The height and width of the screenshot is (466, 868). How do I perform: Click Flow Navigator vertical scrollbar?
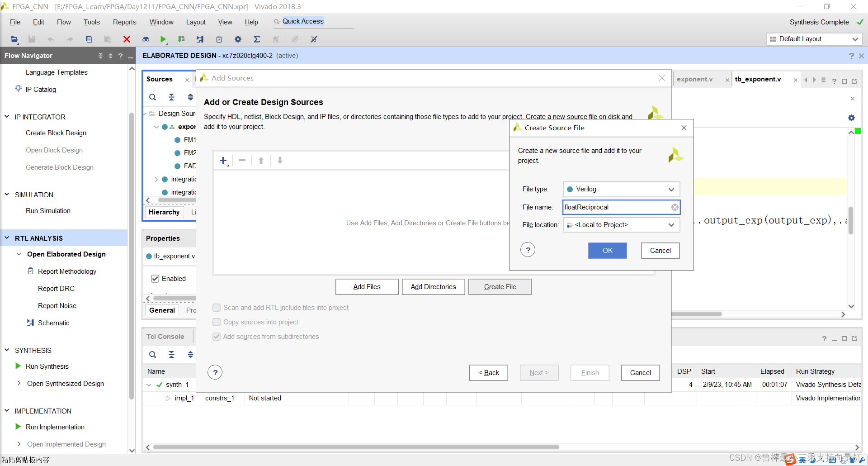[x=132, y=256]
